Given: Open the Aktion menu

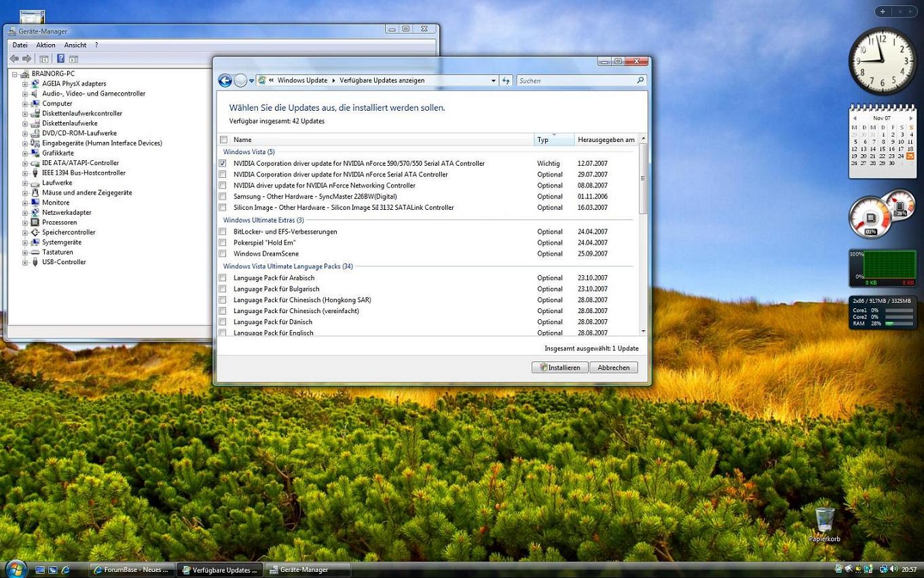Looking at the screenshot, I should [x=46, y=45].
